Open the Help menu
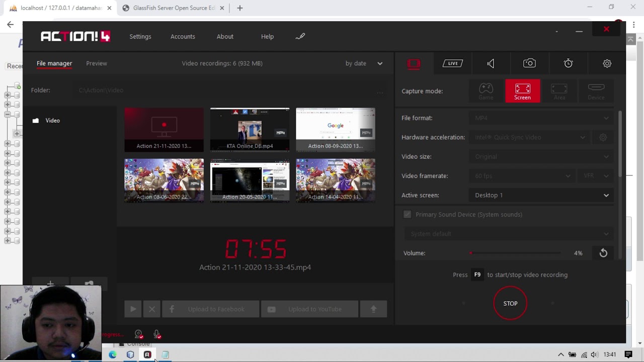This screenshot has width=644, height=362. coord(267,36)
